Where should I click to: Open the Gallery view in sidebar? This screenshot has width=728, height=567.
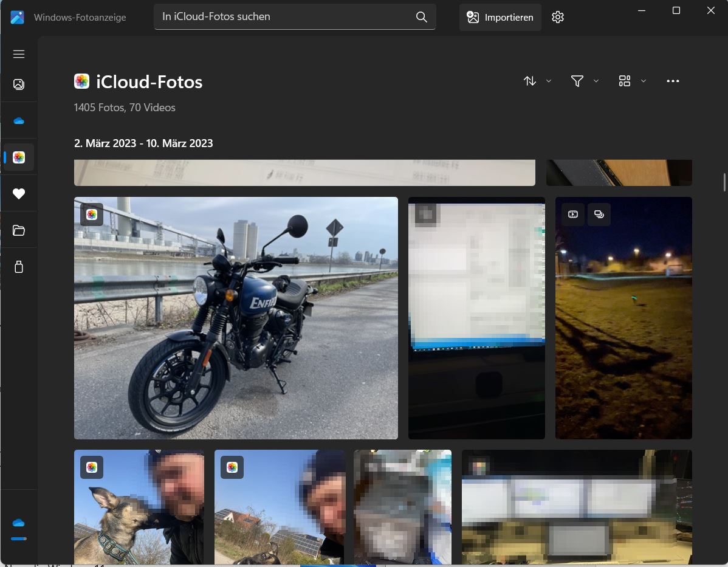click(x=19, y=84)
